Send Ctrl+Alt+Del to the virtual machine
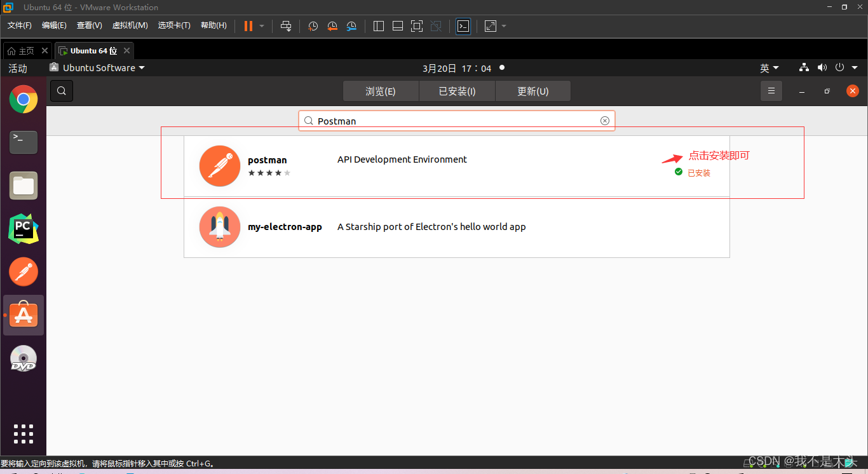This screenshot has width=868, height=474. (286, 26)
